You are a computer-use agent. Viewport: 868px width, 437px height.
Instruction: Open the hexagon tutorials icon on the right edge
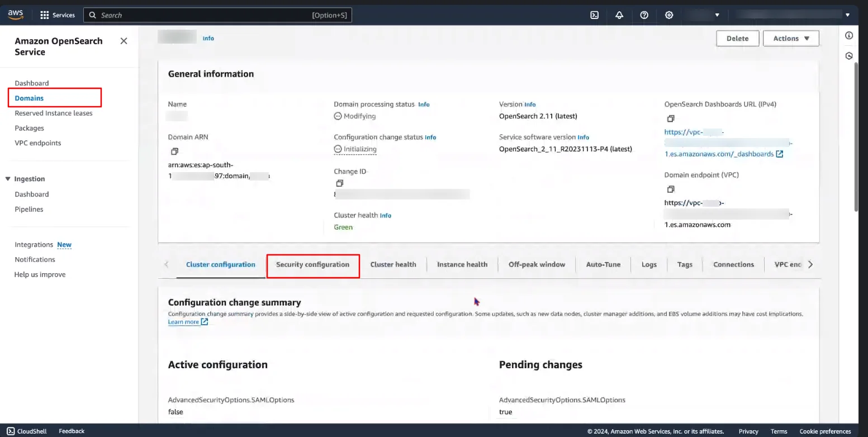(849, 56)
